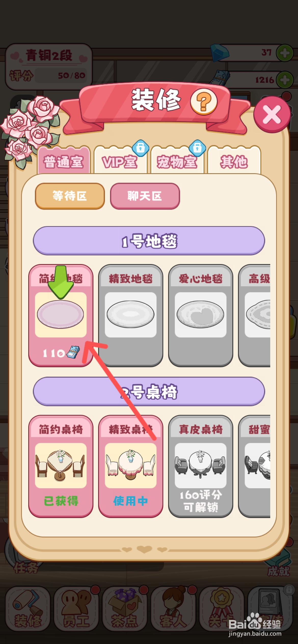Open the 装修 paint roller icon

coord(28,609)
